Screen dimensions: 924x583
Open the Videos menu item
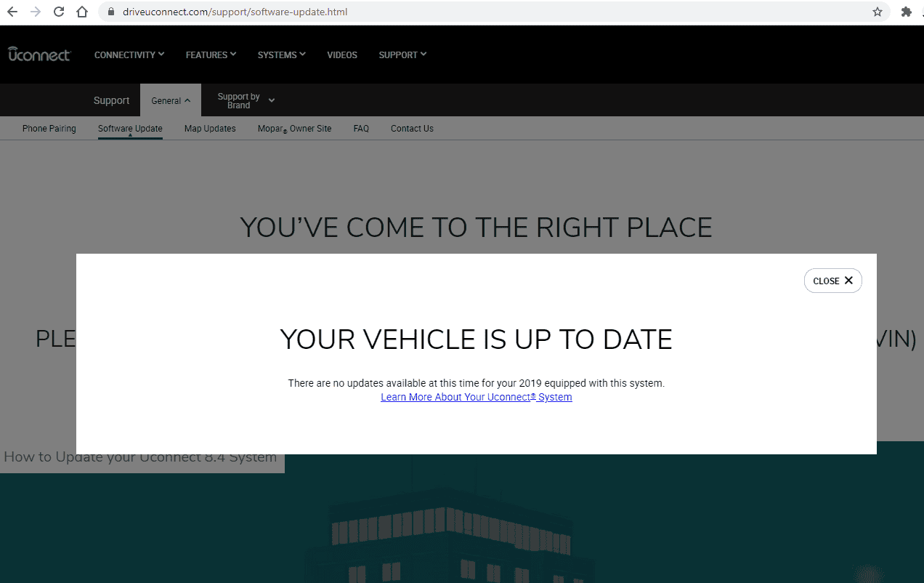(342, 55)
